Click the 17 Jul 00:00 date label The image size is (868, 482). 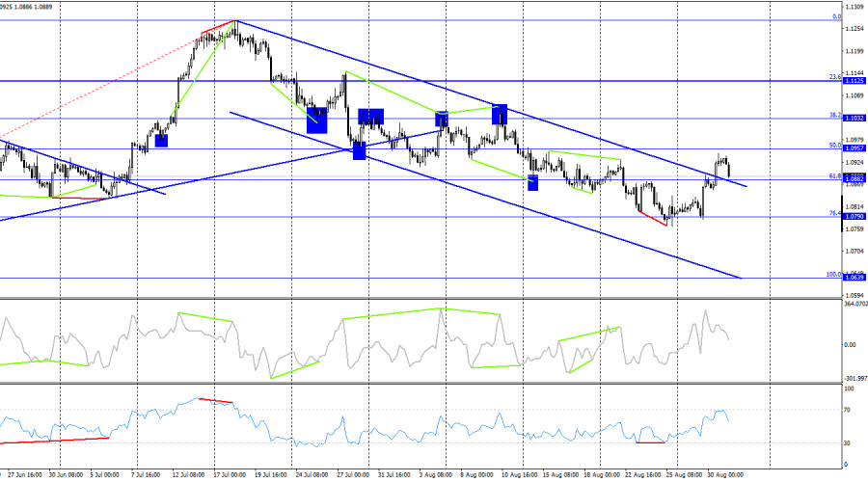[230, 475]
